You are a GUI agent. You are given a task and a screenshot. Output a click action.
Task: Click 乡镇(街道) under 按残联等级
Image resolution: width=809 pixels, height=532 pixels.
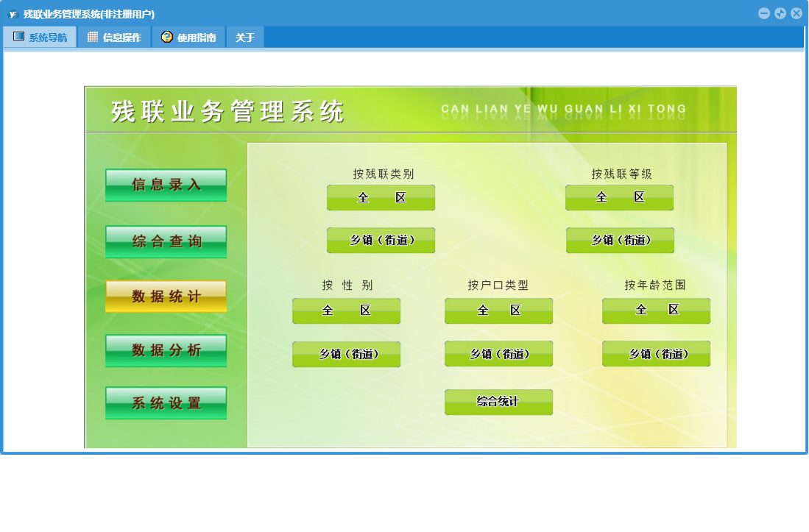[x=620, y=240]
